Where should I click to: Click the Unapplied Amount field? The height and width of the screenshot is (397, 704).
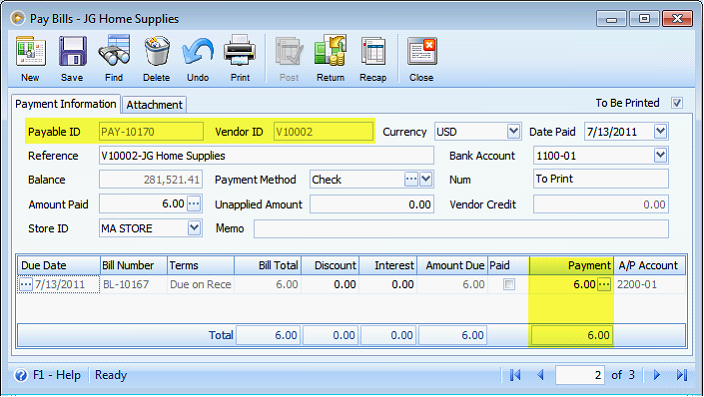click(x=372, y=204)
